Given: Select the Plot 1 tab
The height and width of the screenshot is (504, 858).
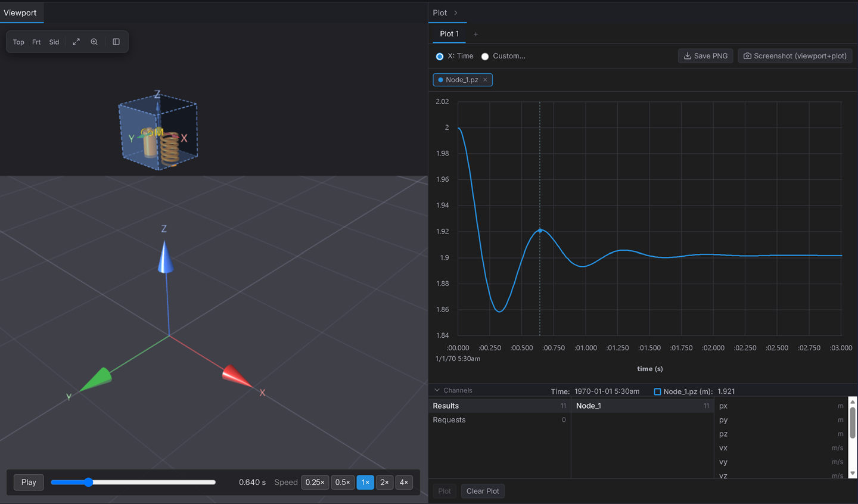Looking at the screenshot, I should pos(449,34).
